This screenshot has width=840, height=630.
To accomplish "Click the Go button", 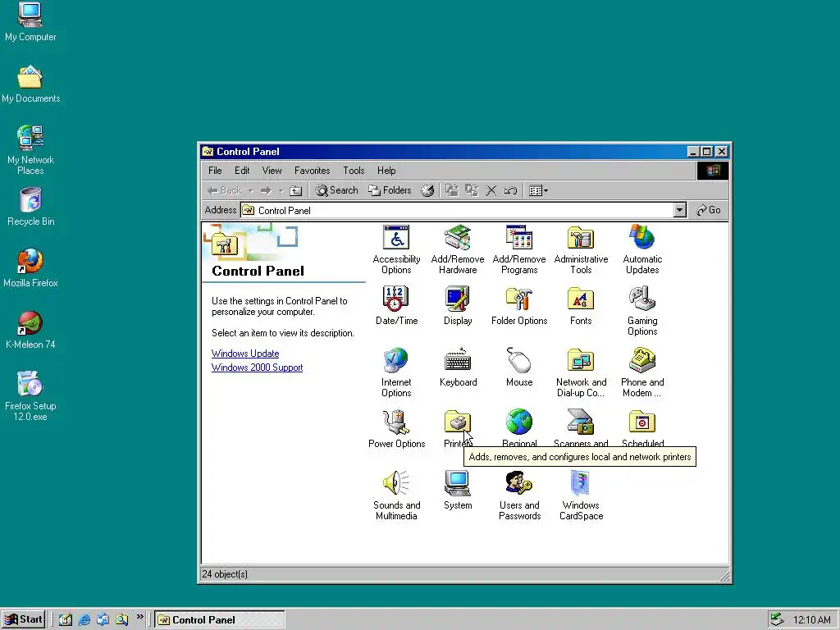I will [x=708, y=210].
